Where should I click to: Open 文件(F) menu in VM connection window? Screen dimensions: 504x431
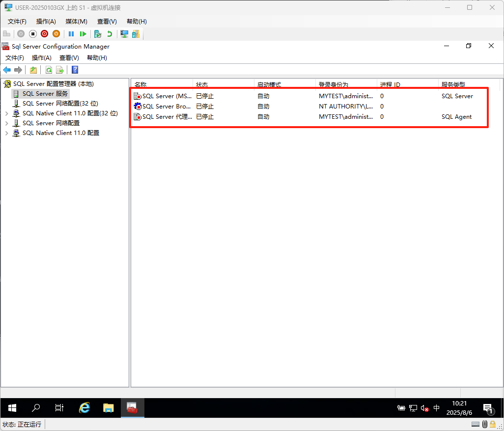pos(17,22)
